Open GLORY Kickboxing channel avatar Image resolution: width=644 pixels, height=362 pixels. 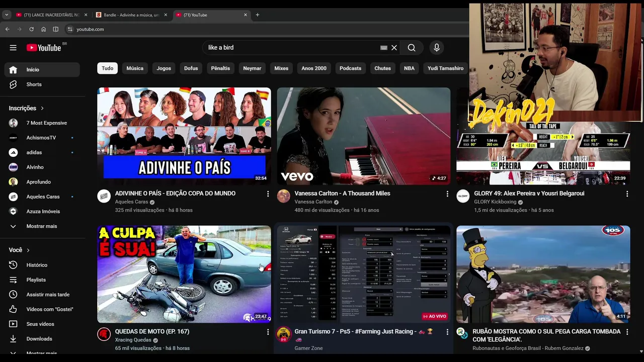click(x=463, y=196)
